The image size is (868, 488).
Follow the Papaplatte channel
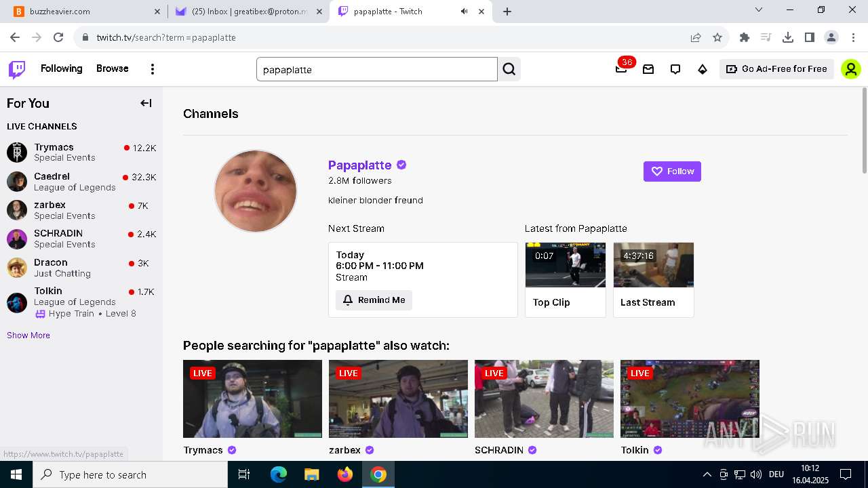672,171
